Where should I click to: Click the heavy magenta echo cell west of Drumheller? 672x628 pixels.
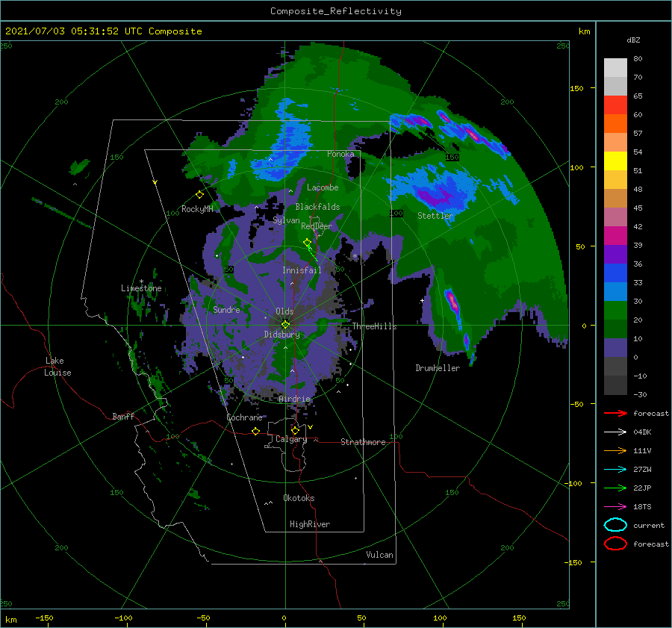(452, 300)
